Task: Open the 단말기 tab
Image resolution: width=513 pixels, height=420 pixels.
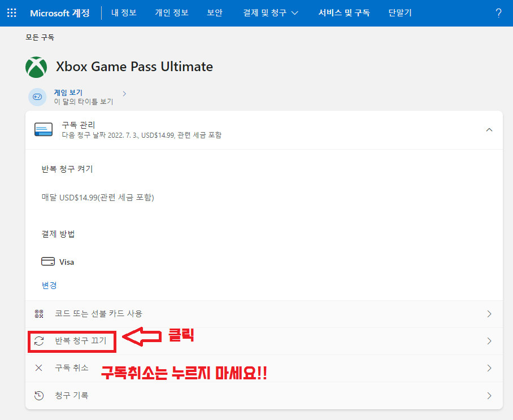Action: tap(400, 13)
